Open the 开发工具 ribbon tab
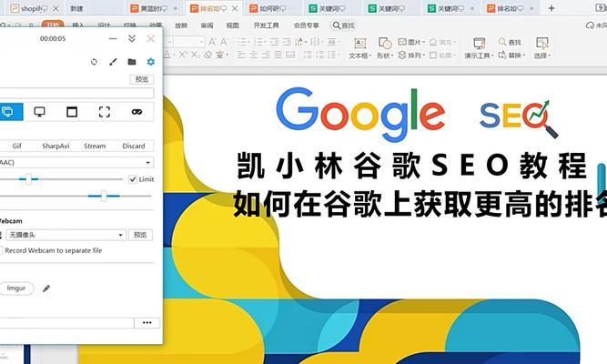Image resolution: width=607 pixels, height=364 pixels. pyautogui.click(x=266, y=25)
